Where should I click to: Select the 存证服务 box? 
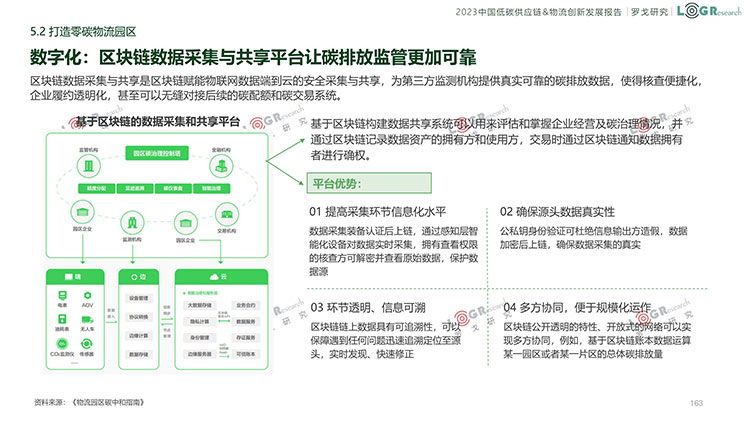(x=246, y=337)
